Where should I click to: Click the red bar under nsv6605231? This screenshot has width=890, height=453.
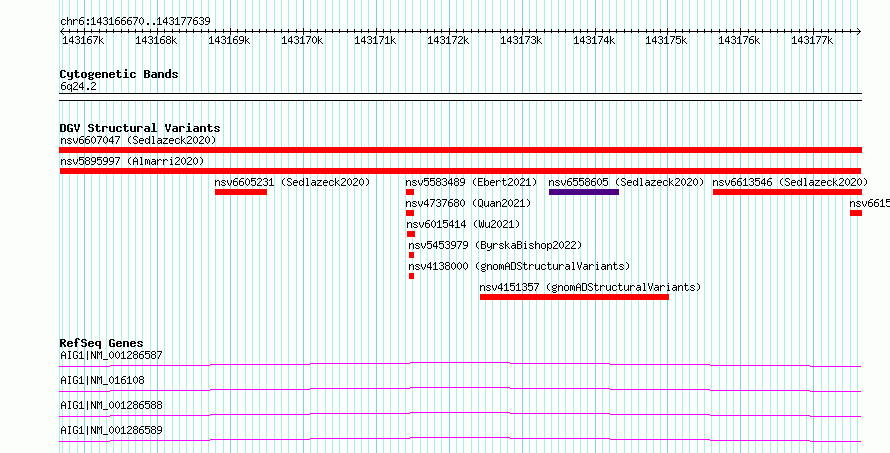241,192
